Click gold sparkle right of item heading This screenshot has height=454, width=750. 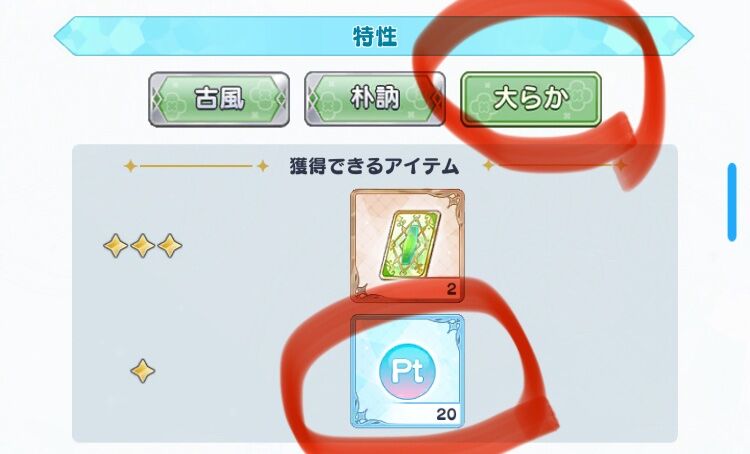tap(488, 165)
